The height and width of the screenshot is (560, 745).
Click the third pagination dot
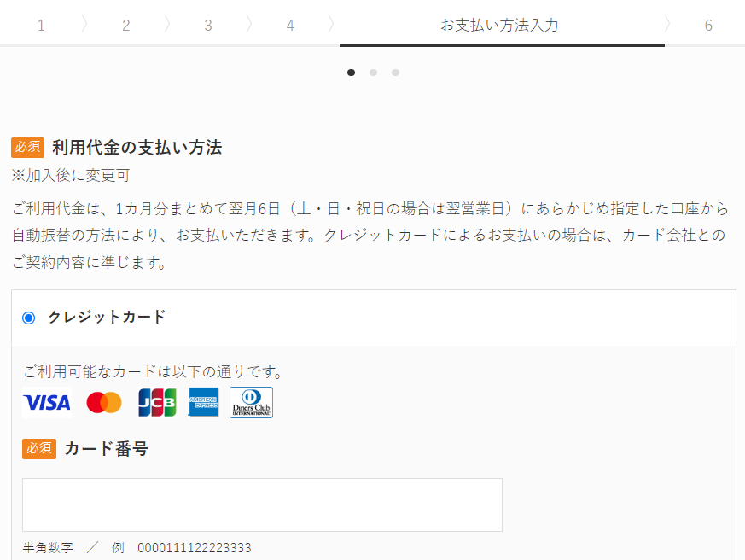[x=395, y=73]
